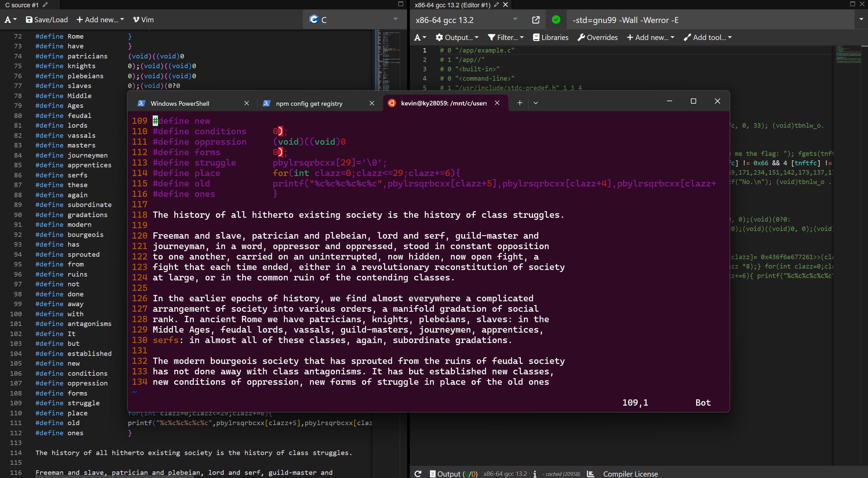Open the Filter options menu
Viewport: 868px width, 478px height.
pos(505,38)
